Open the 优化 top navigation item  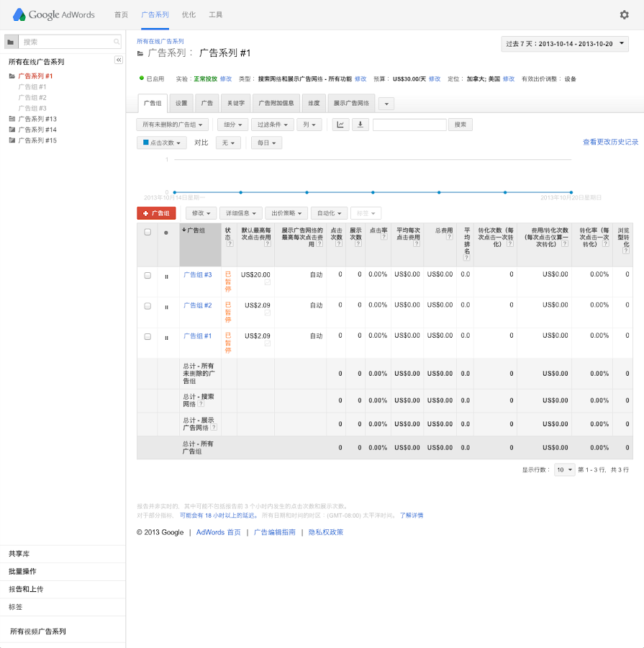[x=189, y=14]
